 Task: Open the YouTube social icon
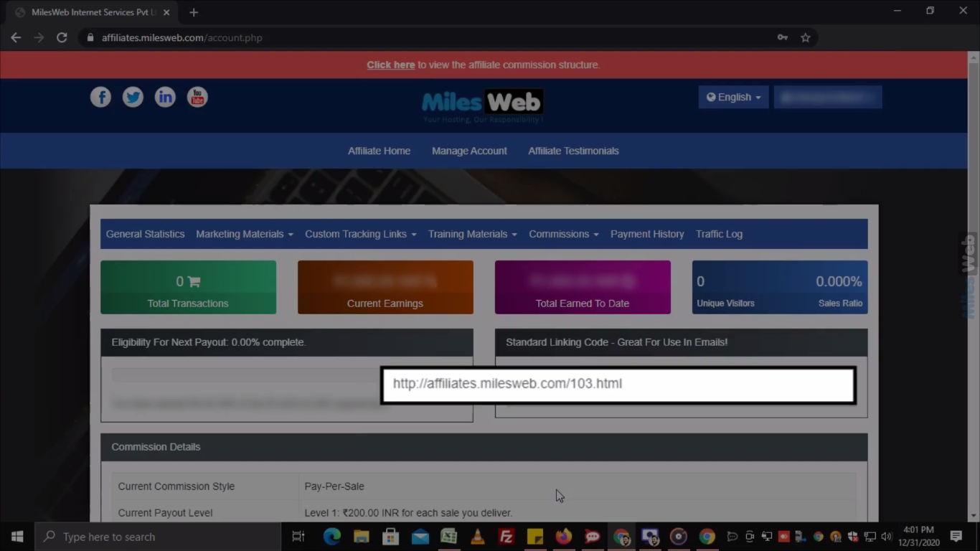pos(197,97)
